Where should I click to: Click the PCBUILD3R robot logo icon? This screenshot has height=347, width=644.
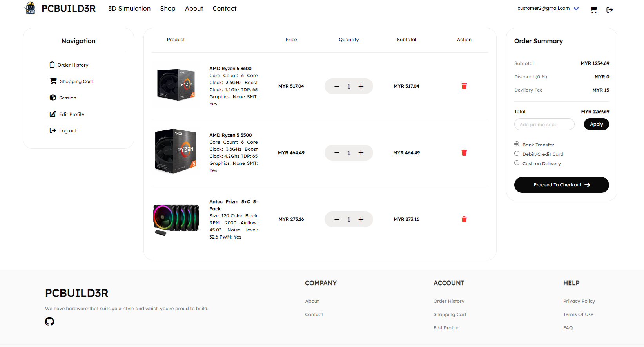pyautogui.click(x=30, y=8)
